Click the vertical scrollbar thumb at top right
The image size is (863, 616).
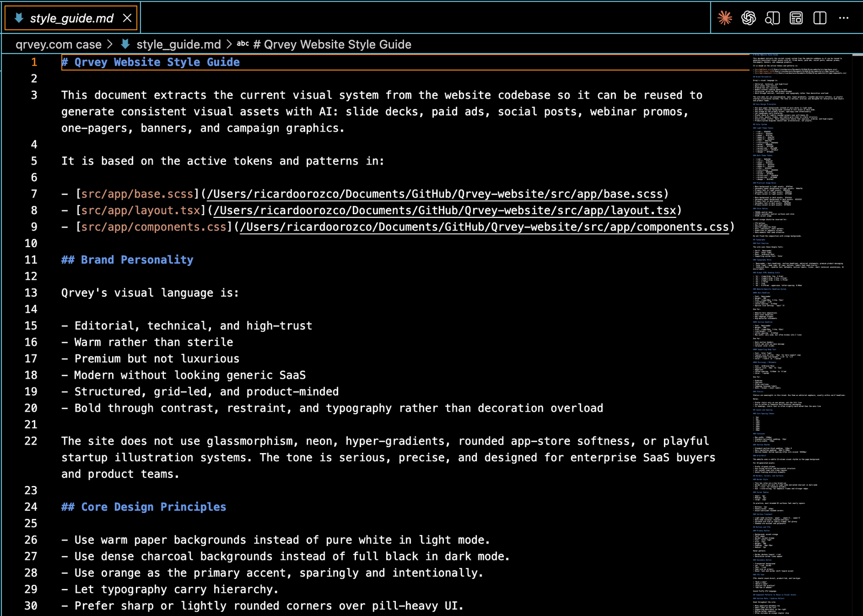[x=857, y=55]
